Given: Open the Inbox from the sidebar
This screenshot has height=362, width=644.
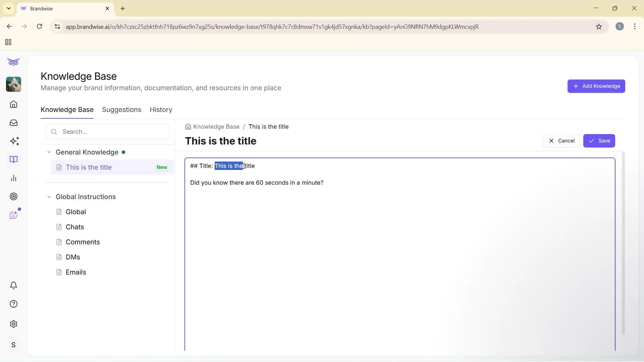Looking at the screenshot, I should (x=13, y=123).
